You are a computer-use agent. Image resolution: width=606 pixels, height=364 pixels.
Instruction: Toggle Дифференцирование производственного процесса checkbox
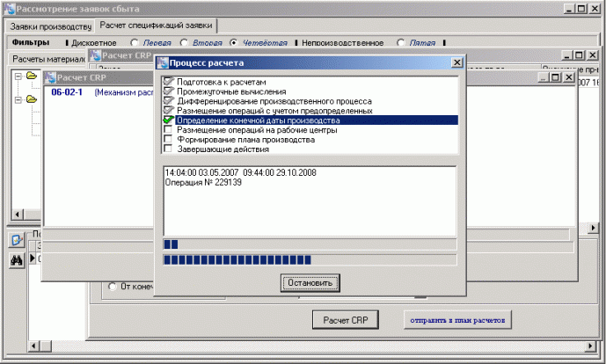click(168, 100)
